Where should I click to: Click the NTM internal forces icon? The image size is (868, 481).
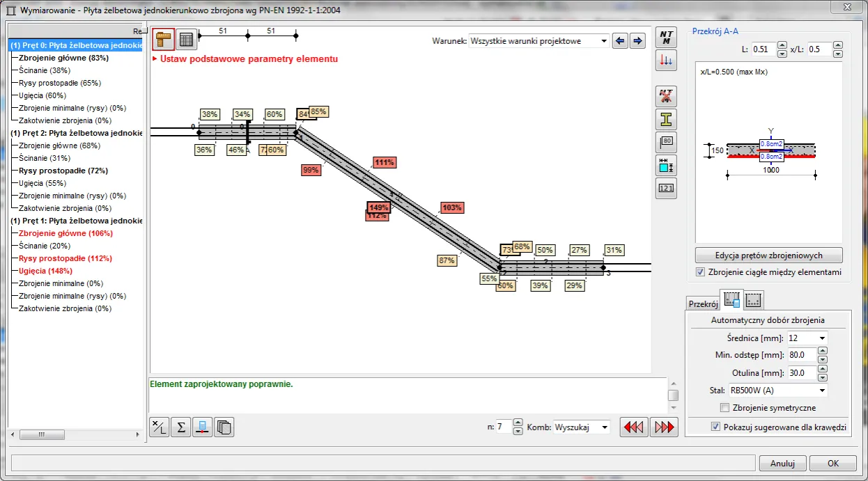pos(667,38)
